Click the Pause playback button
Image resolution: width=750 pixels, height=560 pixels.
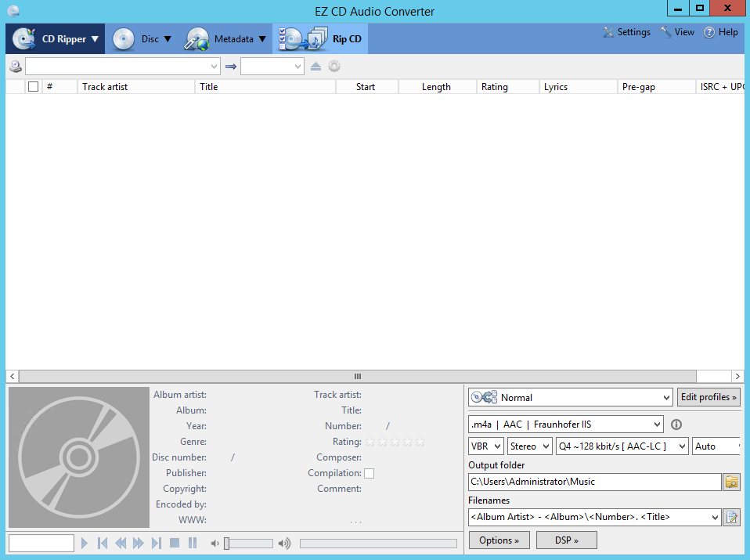coord(193,543)
